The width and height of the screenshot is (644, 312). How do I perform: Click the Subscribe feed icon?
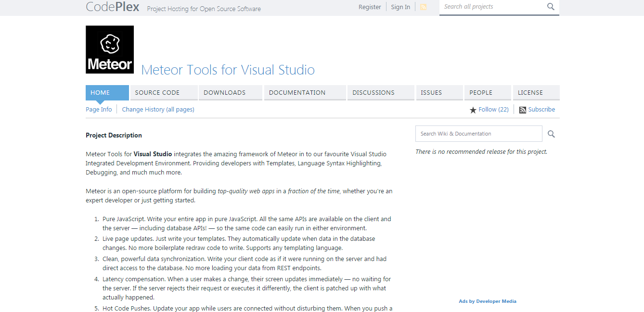[x=523, y=110]
